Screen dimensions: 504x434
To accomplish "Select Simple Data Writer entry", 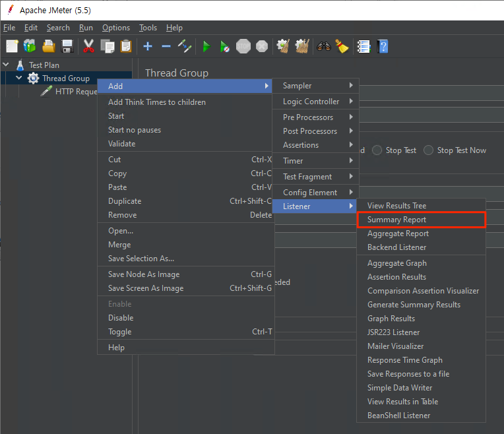I will (421, 388).
